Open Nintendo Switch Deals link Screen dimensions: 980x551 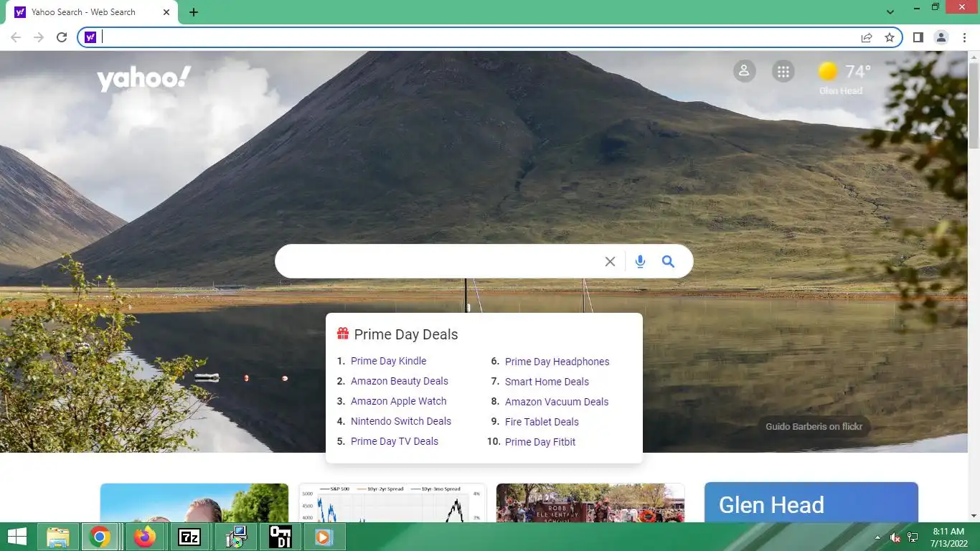400,421
